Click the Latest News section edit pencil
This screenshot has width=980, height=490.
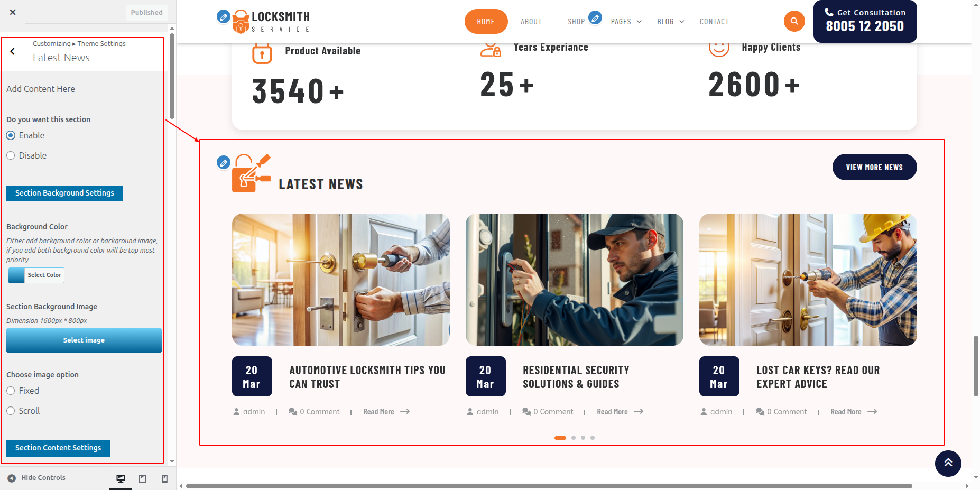pyautogui.click(x=224, y=162)
